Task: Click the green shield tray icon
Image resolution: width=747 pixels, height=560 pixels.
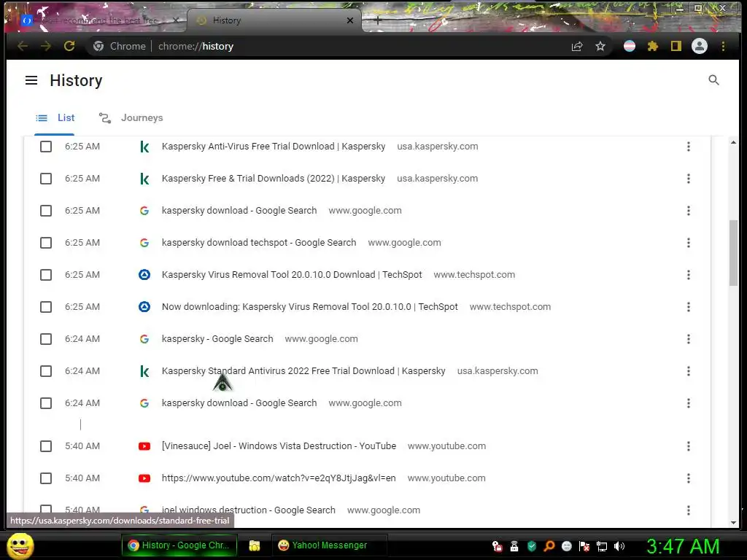Action: click(x=532, y=546)
